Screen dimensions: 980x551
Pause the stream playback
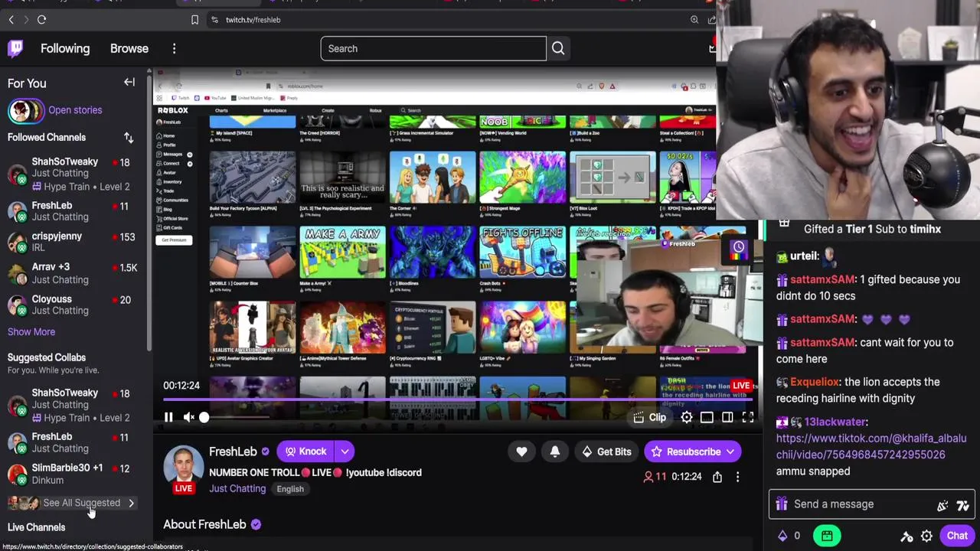point(168,417)
